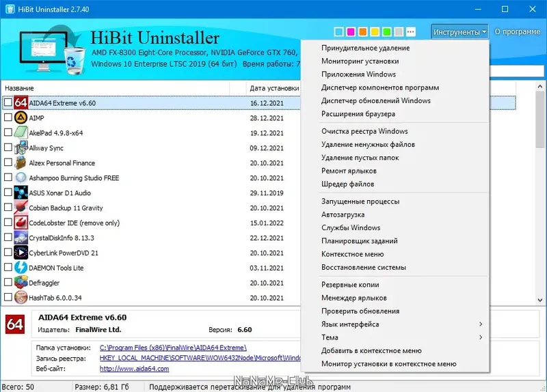
Task: Tick the Cobian Backup 11 Gravity checkbox
Action: [8, 208]
